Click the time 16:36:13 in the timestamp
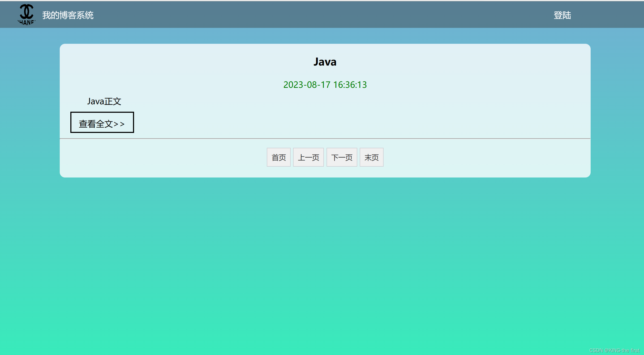 [350, 85]
